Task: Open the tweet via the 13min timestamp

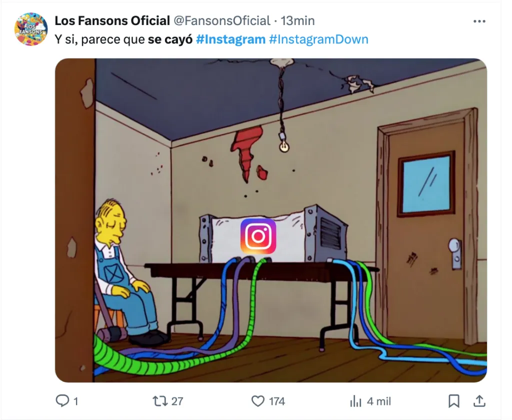Action: 297,21
